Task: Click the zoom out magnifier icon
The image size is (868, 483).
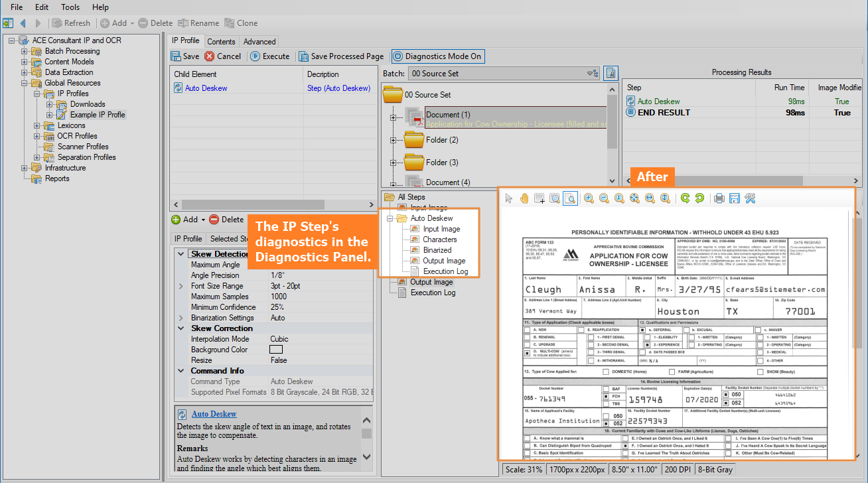Action: click(x=604, y=198)
